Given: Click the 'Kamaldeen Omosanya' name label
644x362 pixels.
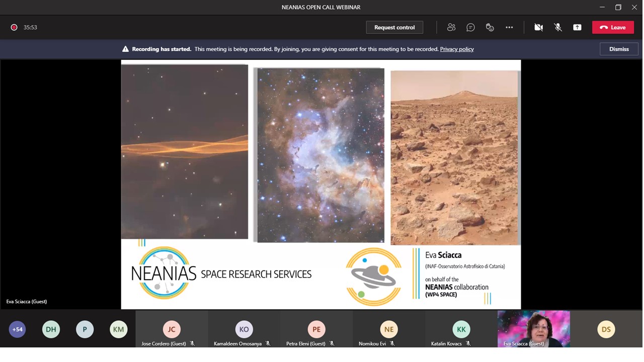Looking at the screenshot, I should (237, 344).
